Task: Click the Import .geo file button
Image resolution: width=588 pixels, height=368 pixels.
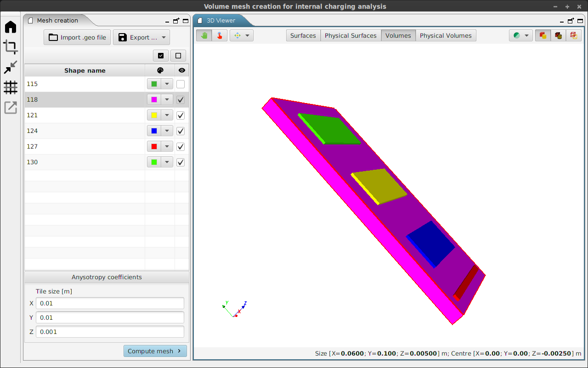Action: tap(77, 37)
